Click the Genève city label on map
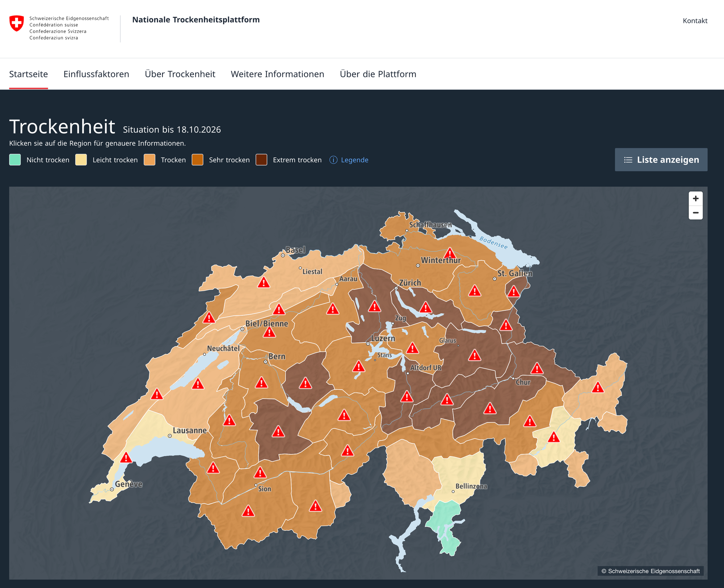The image size is (724, 588). click(129, 484)
